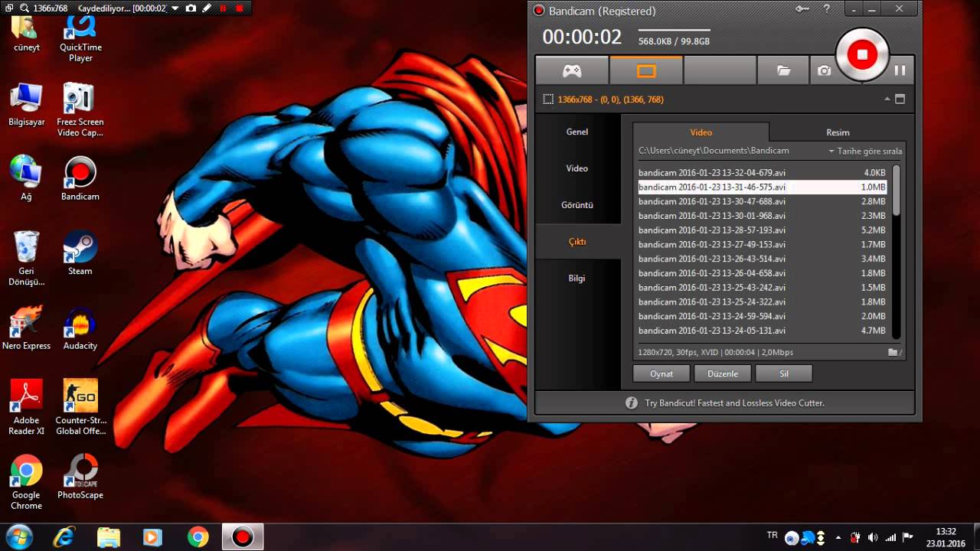Select file bandicam 2016-01-23 13-25-43-242.avi
The height and width of the screenshot is (551, 980).
point(763,288)
